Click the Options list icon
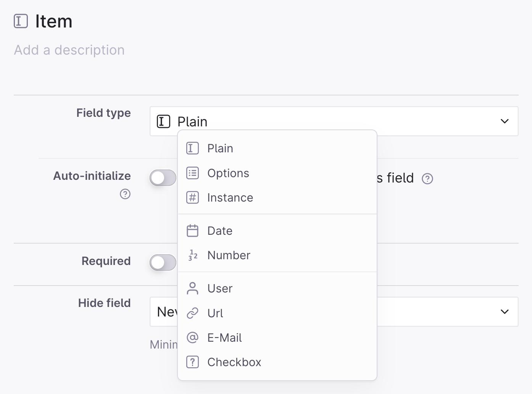532x394 pixels. coord(192,173)
